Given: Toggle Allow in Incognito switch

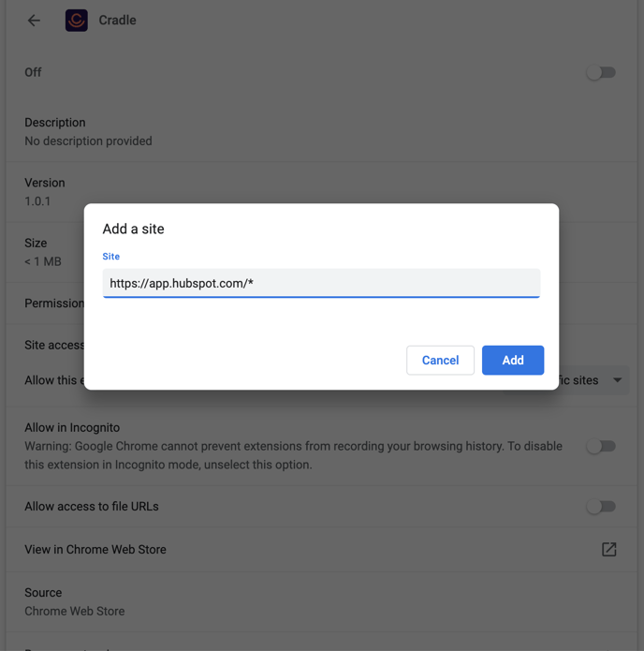Looking at the screenshot, I should (x=601, y=447).
